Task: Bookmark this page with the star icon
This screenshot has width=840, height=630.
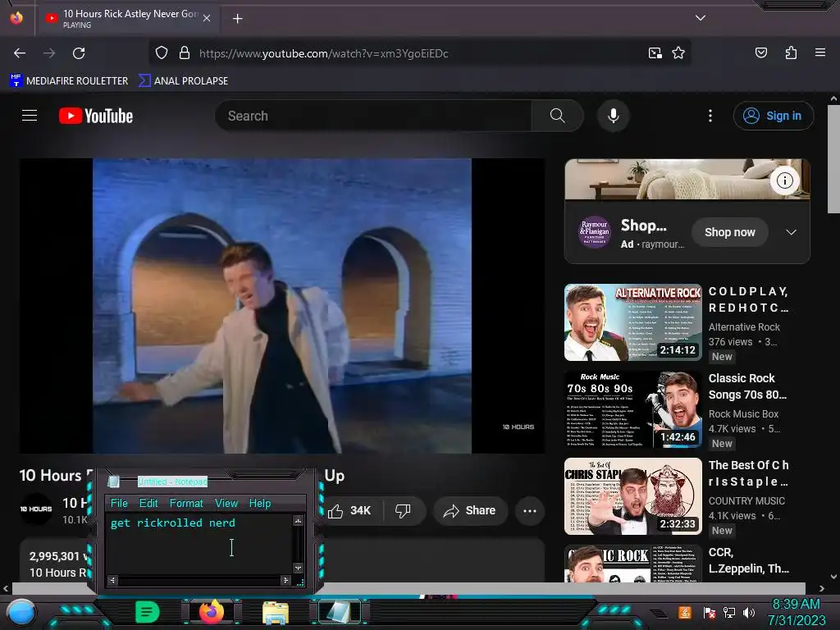Action: click(678, 53)
